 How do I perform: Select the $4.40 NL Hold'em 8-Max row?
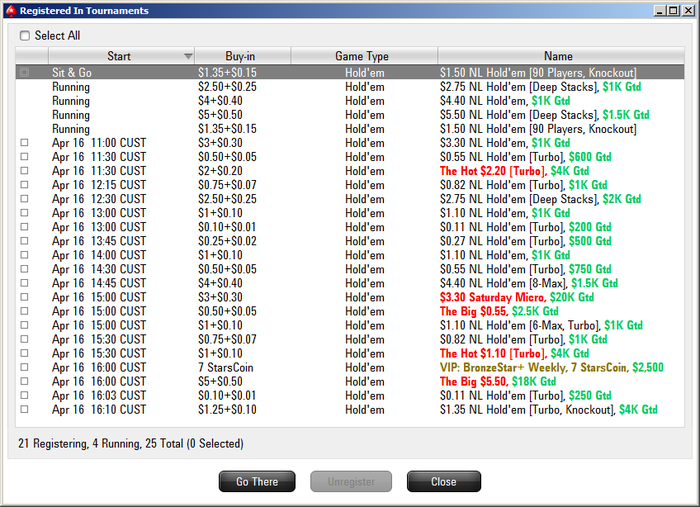(350, 283)
